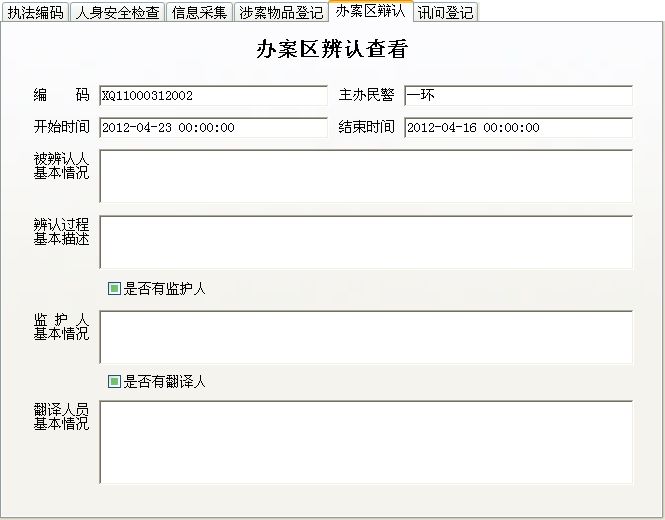Go to the 涉案物品登记 tab

[281, 12]
